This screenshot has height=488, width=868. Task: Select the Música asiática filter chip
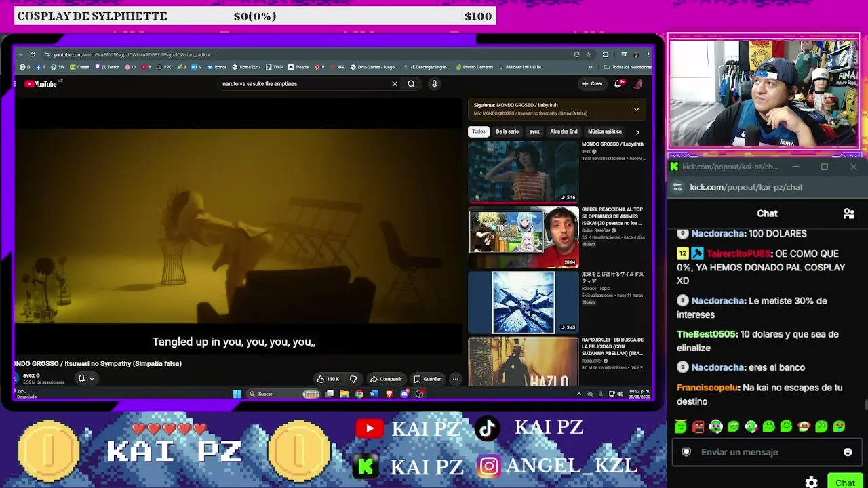pyautogui.click(x=605, y=131)
